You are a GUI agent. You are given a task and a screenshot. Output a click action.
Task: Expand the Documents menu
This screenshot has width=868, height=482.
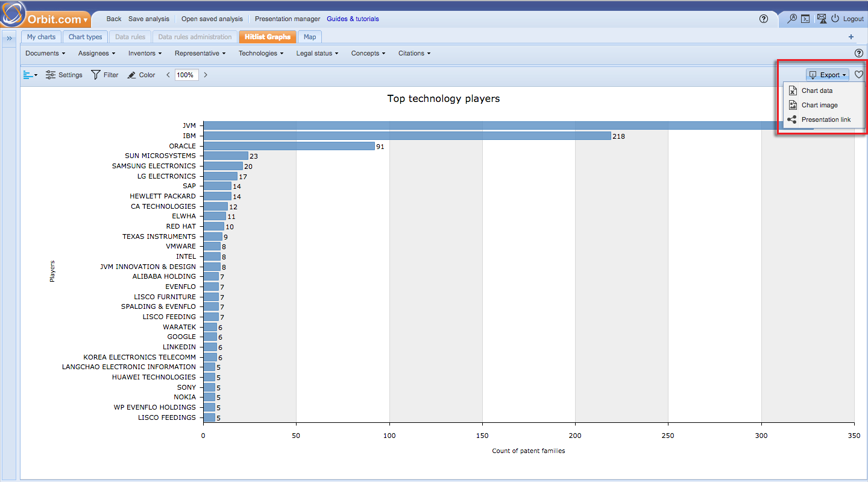click(46, 53)
